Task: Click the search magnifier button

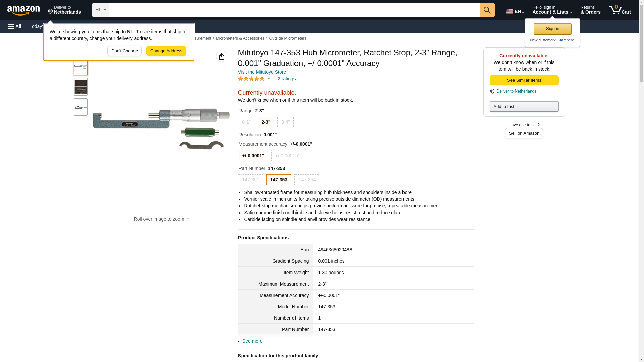Action: [x=487, y=10]
